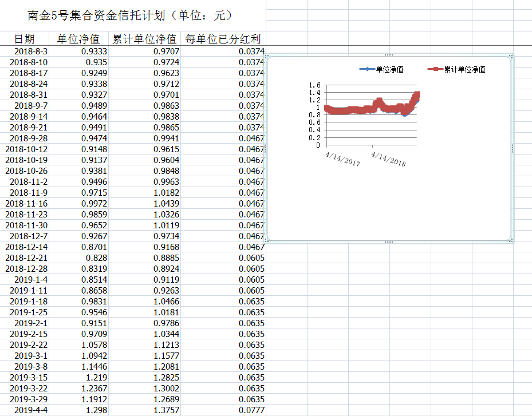532x416 pixels.
Task: Select date cell 2018-10-12
Action: coord(25,149)
